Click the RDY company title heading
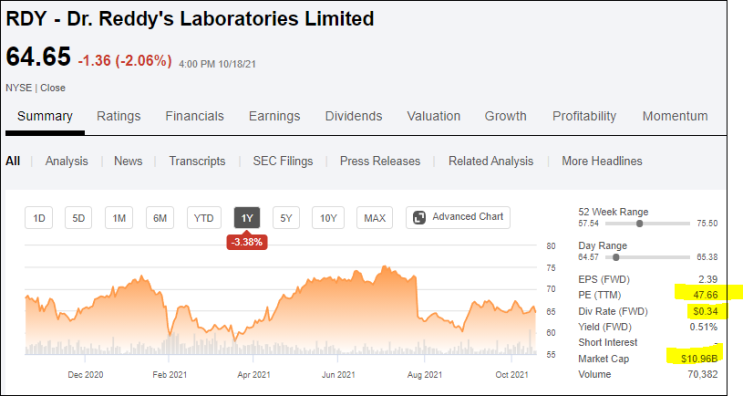This screenshot has width=743, height=396. click(x=190, y=19)
